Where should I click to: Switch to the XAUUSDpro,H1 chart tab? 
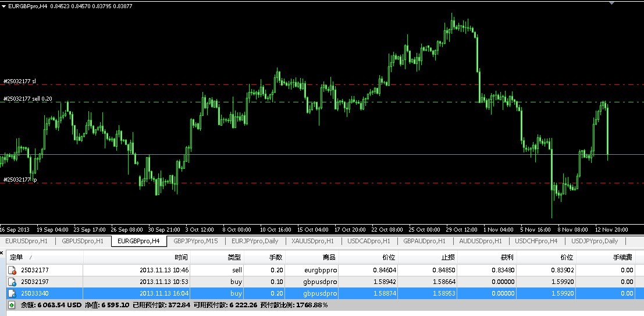tap(312, 241)
